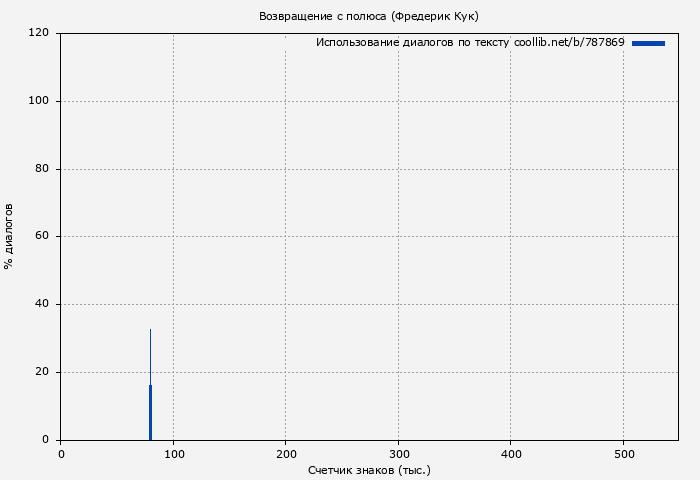The width and height of the screenshot is (700, 480).
Task: Click the x-axis tick label 300
Action: [398, 454]
